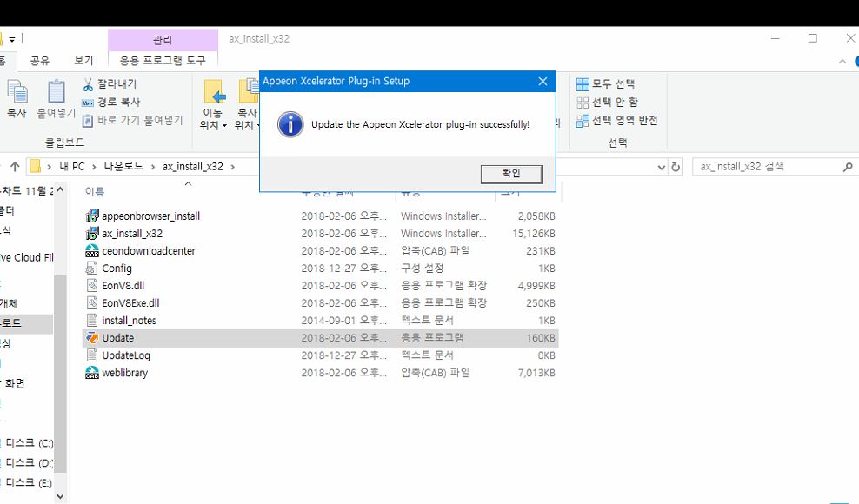Click the ceondownloadcenter CAB icon
Image resolution: width=859 pixels, height=504 pixels.
click(x=92, y=251)
